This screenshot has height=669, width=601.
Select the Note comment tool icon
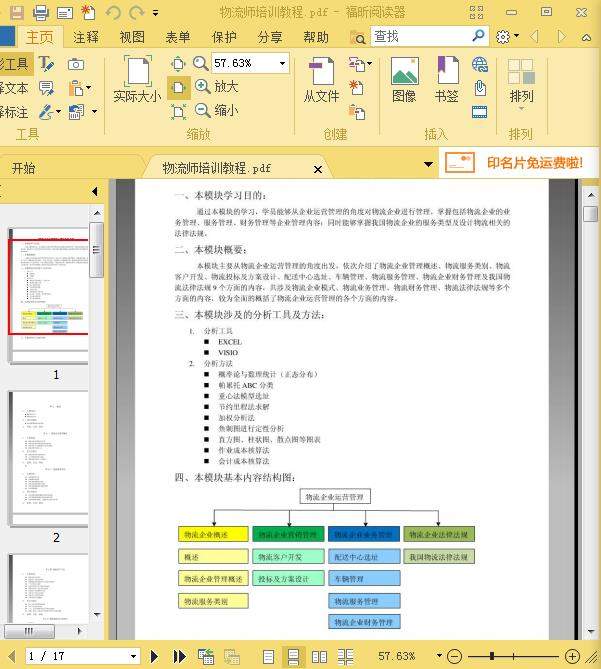tap(46, 88)
